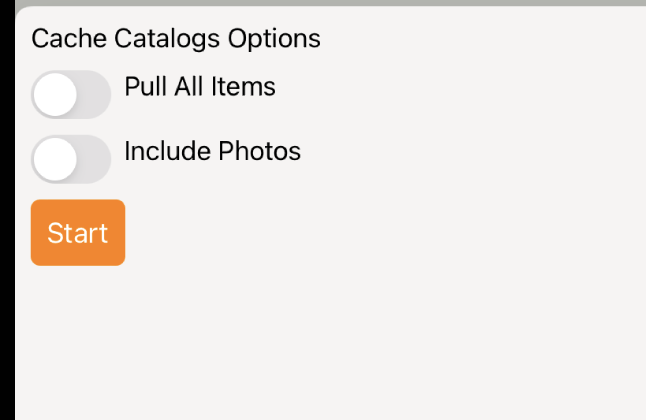Click the empty panel area below Start
The height and width of the screenshot is (420, 646).
coord(330,342)
